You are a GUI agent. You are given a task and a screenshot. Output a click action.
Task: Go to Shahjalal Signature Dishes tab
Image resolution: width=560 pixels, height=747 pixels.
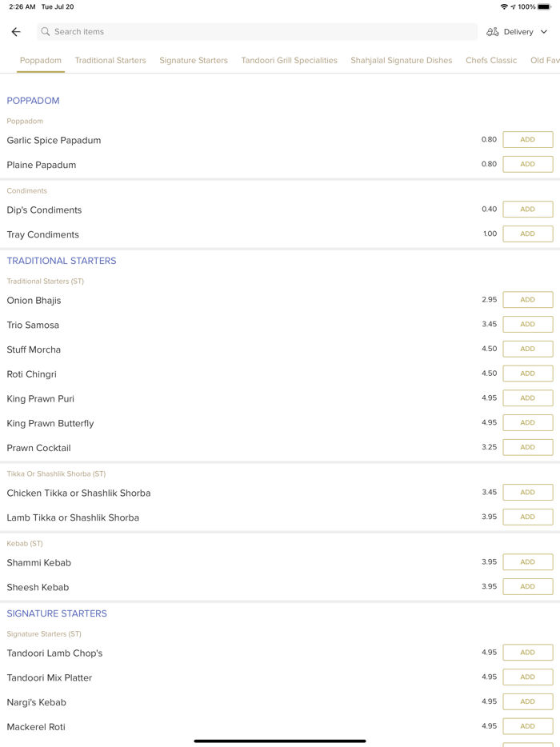[x=401, y=60]
